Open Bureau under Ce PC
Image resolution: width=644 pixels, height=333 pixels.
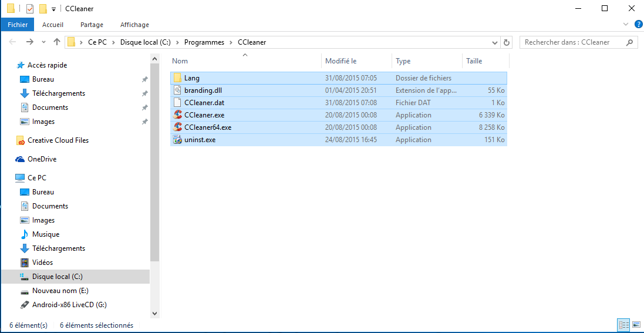point(43,192)
